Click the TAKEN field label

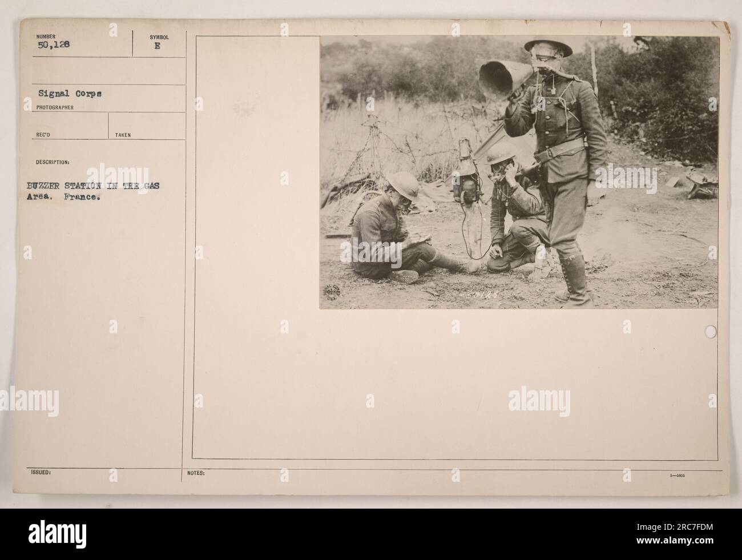[122, 135]
